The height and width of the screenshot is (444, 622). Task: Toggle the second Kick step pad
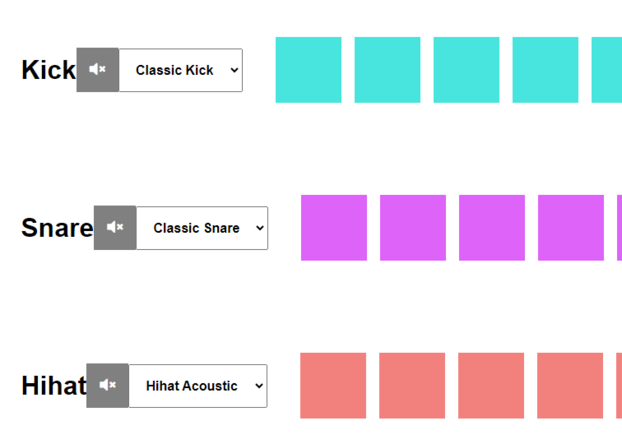[x=387, y=70]
